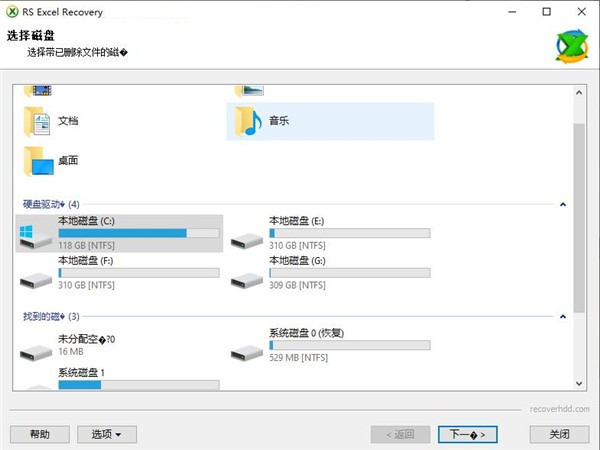Screen dimensions: 600x450
Task: Click the scrollbar up arrow
Action: click(x=579, y=93)
